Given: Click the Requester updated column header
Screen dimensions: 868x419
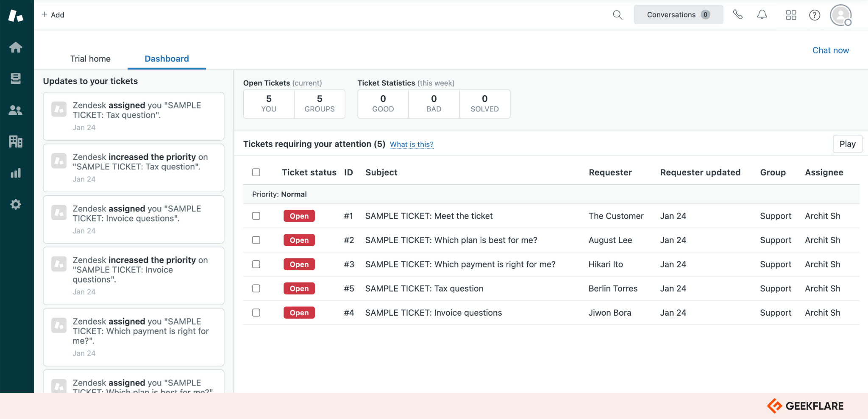Looking at the screenshot, I should (700, 172).
